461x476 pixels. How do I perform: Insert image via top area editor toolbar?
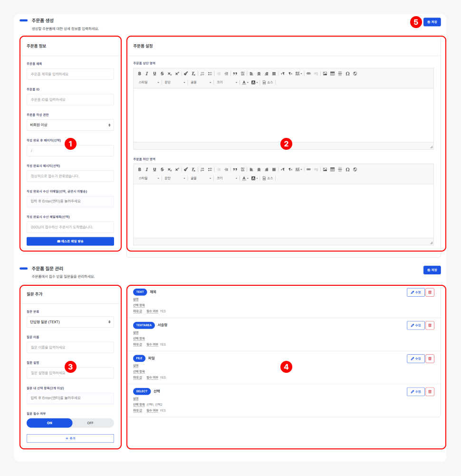coord(325,74)
